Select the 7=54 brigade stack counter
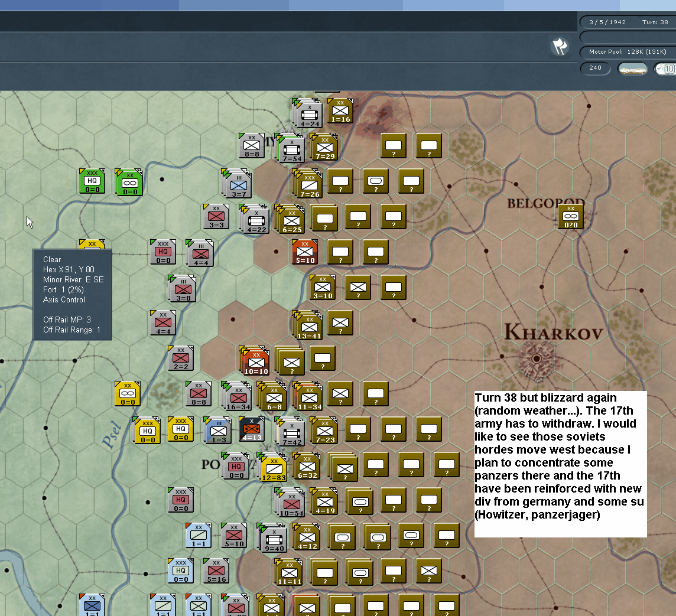The image size is (676, 616). click(x=290, y=148)
